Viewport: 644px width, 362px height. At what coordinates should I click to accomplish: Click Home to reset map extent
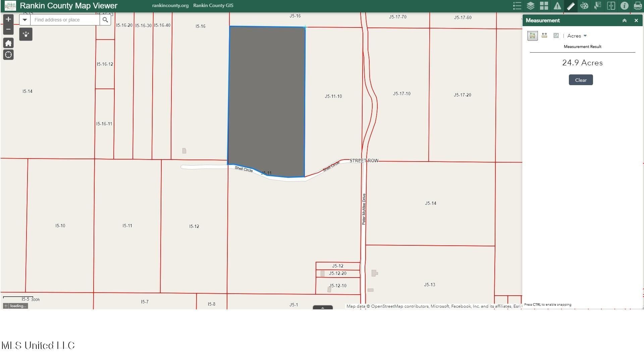[8, 43]
